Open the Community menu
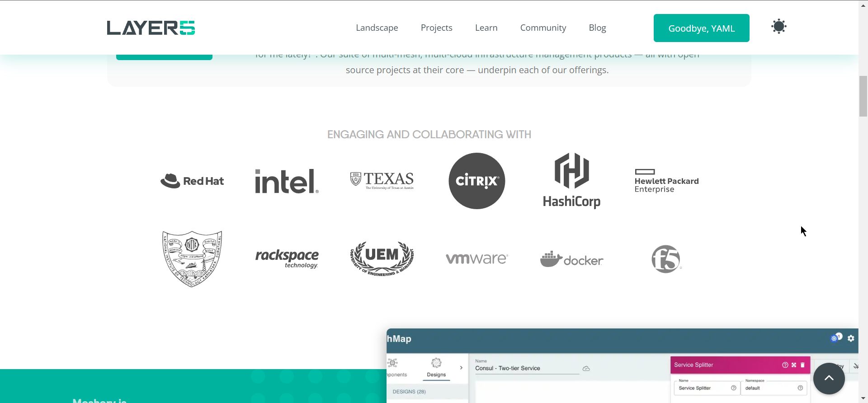The height and width of the screenshot is (403, 868). [543, 28]
